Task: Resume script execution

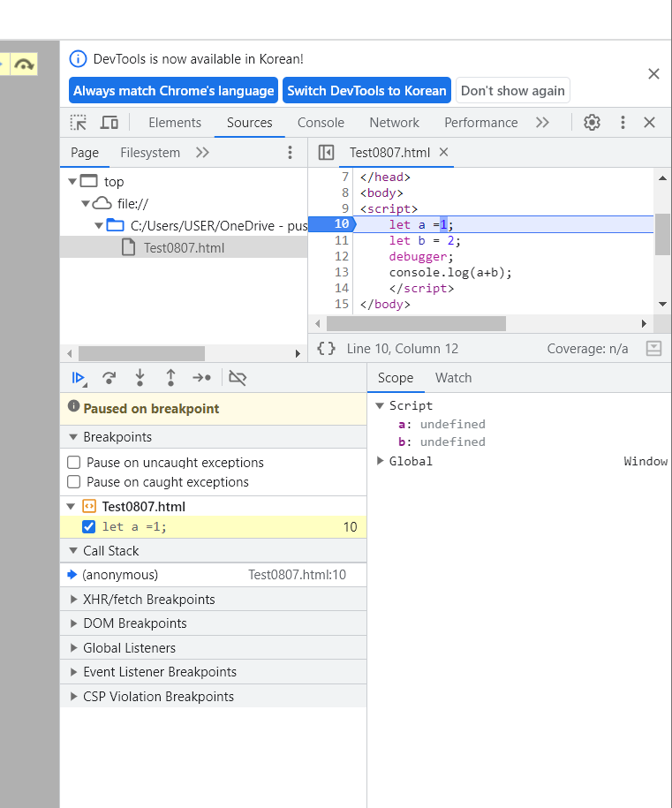Action: click(79, 378)
